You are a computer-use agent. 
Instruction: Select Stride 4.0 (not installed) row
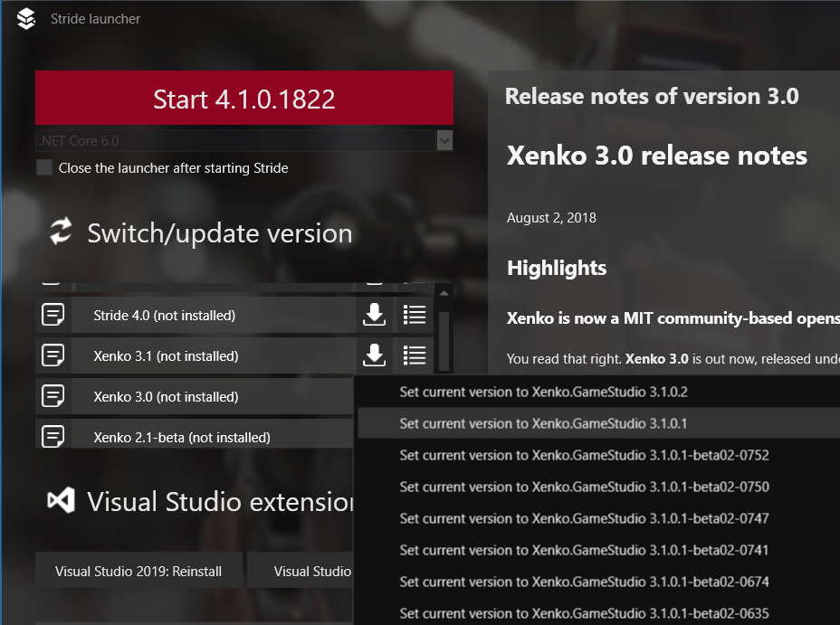pyautogui.click(x=214, y=315)
